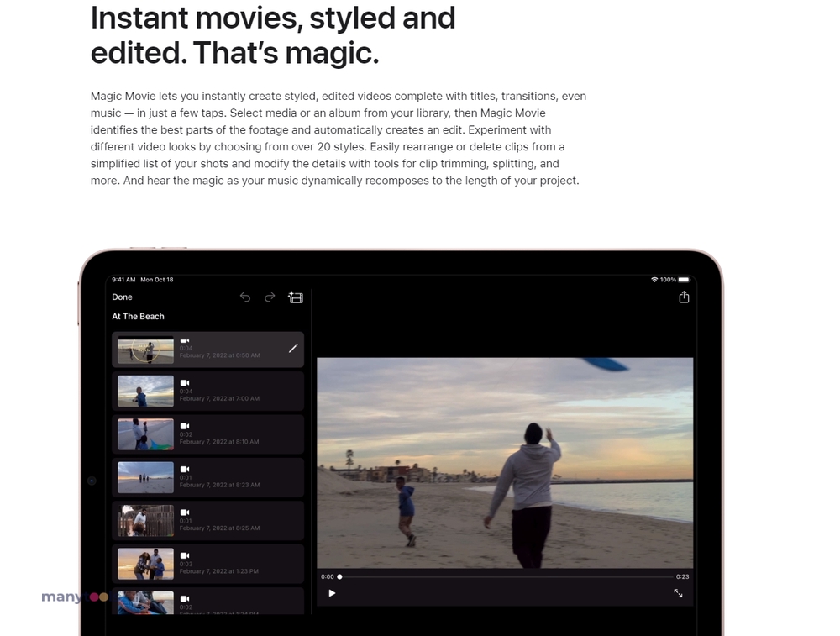Click the "February 7, 2022 at 8:10 AM" text
840x636 pixels.
point(219,442)
